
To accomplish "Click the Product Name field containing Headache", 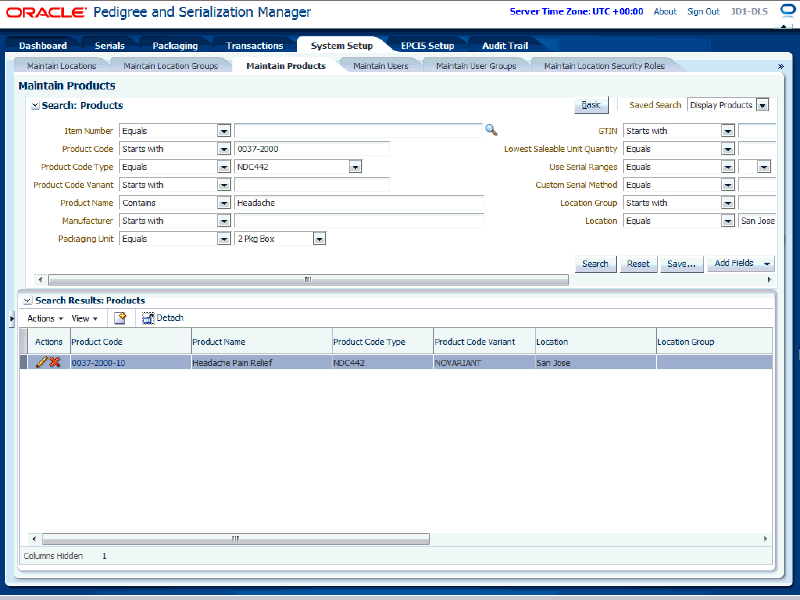I will 359,203.
